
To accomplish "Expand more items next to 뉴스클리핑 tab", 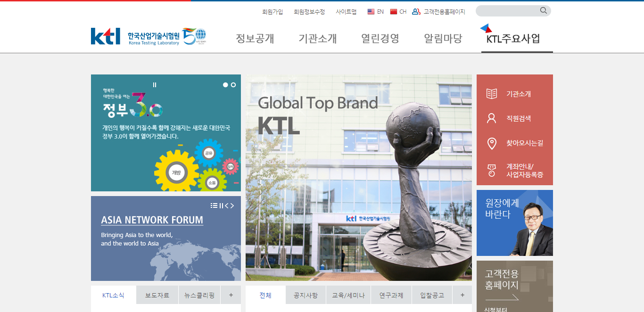I will [x=231, y=295].
